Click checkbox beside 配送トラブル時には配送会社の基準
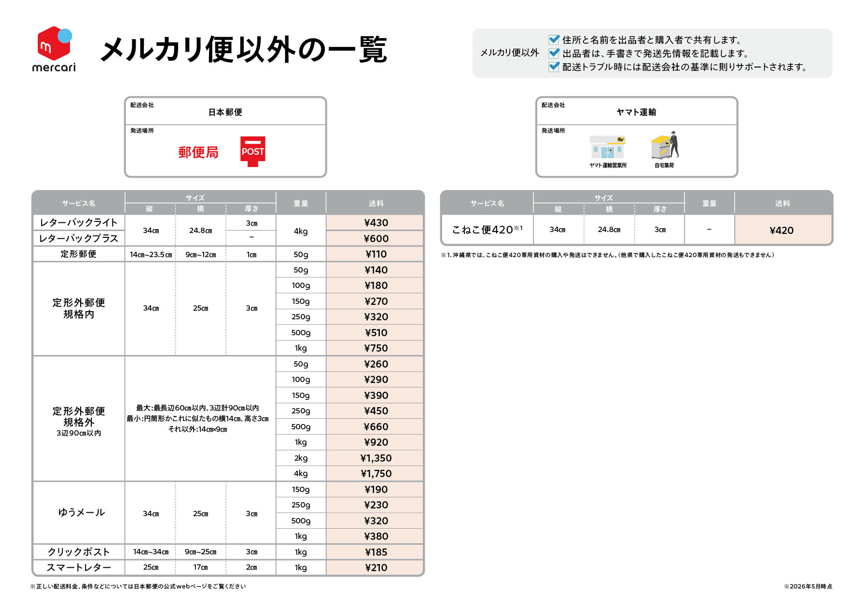This screenshot has width=864, height=616. pyautogui.click(x=554, y=67)
